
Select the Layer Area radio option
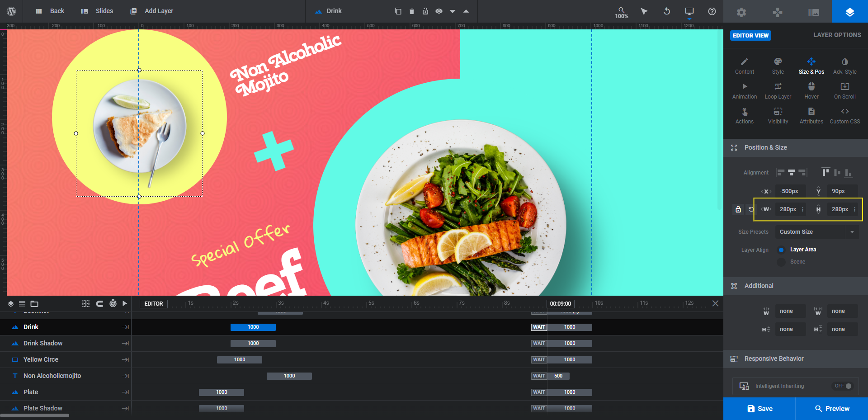781,250
